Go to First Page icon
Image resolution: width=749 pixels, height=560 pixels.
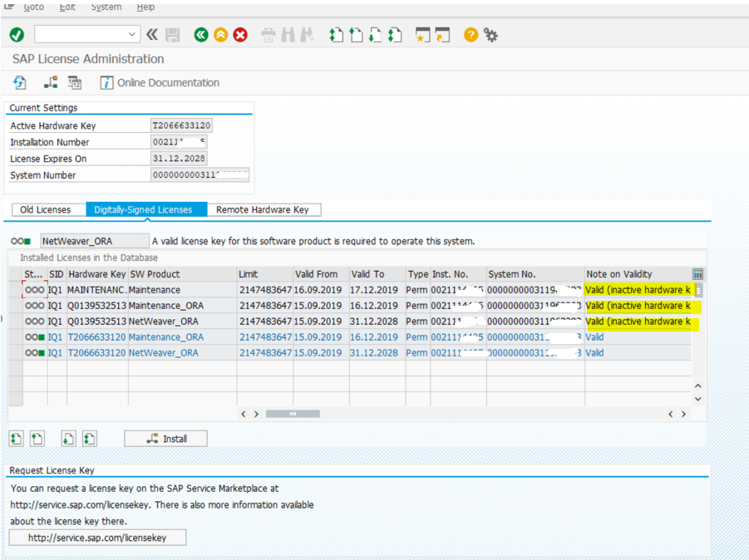coord(337,35)
